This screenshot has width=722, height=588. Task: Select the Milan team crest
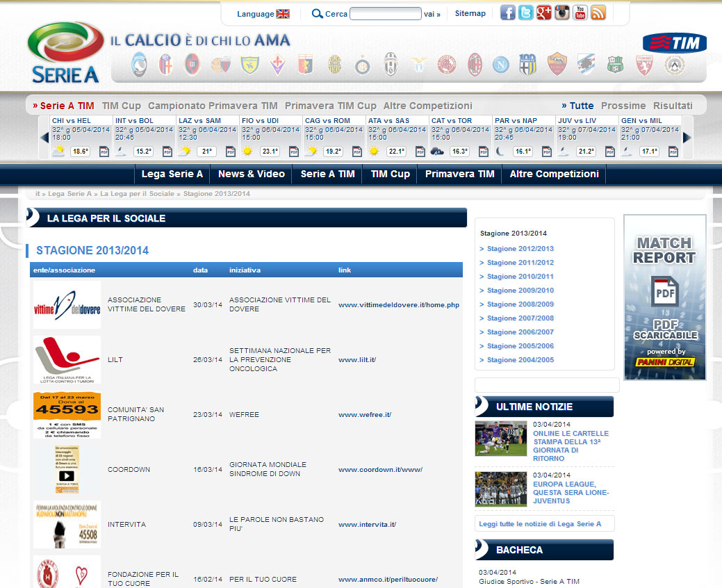pyautogui.click(x=475, y=65)
